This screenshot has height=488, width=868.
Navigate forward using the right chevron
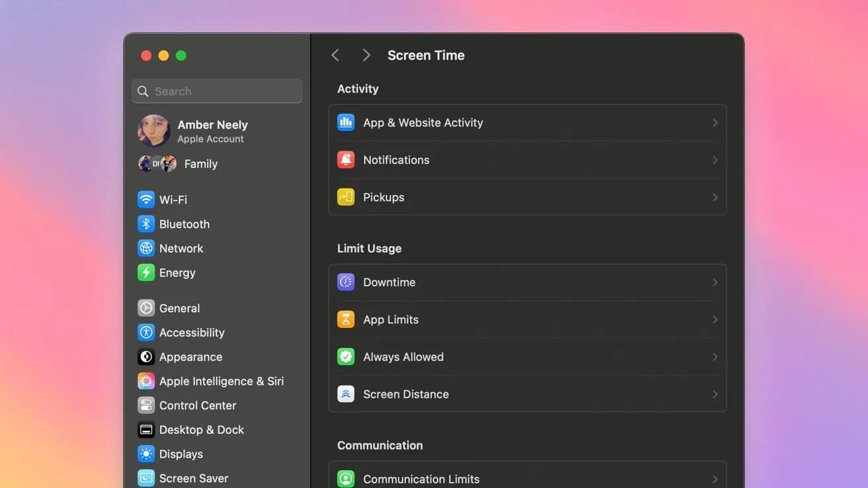pyautogui.click(x=367, y=55)
